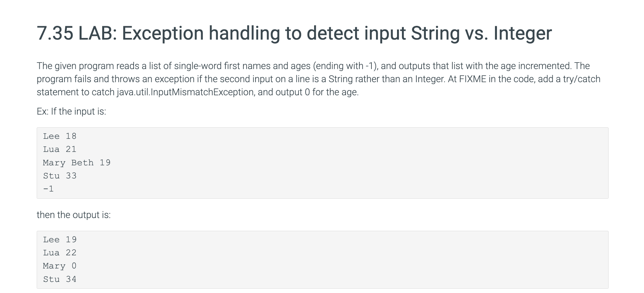
Task: Click 'Stu 34' in output box
Action: click(60, 279)
